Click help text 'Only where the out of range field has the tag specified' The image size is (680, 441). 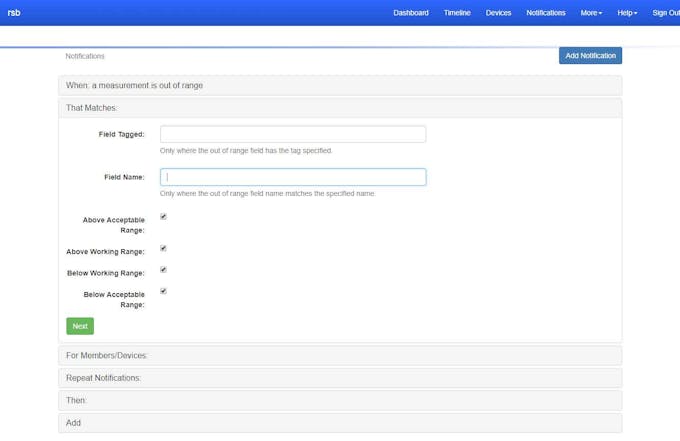point(246,150)
